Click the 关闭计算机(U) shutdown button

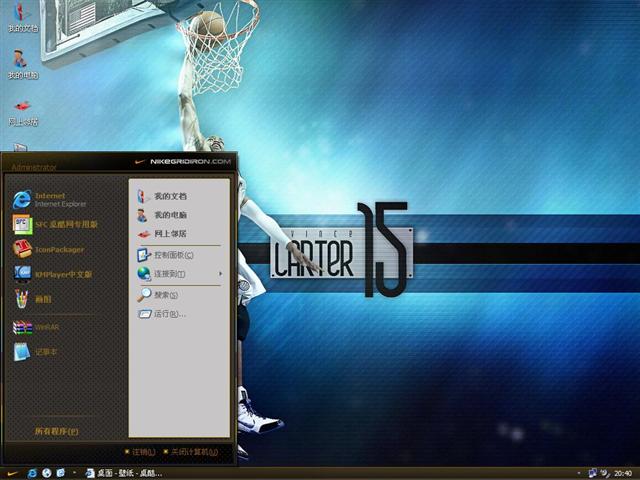(190, 452)
